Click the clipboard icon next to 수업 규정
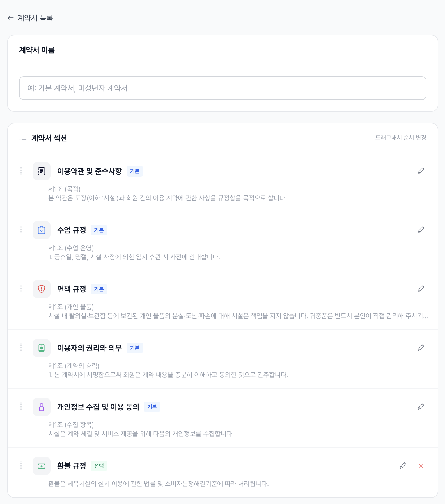The width and height of the screenshot is (445, 504). coord(41,230)
